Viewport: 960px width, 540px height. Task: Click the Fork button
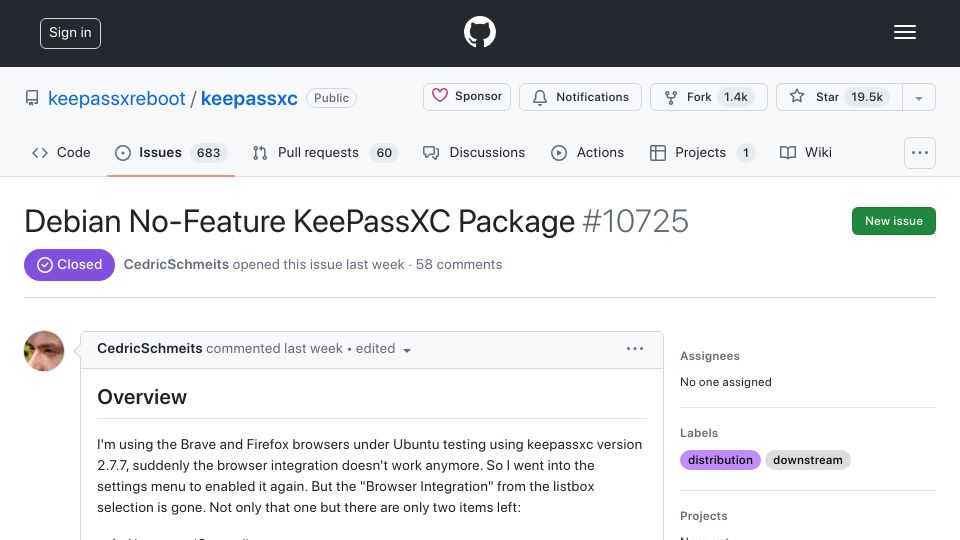click(x=708, y=97)
